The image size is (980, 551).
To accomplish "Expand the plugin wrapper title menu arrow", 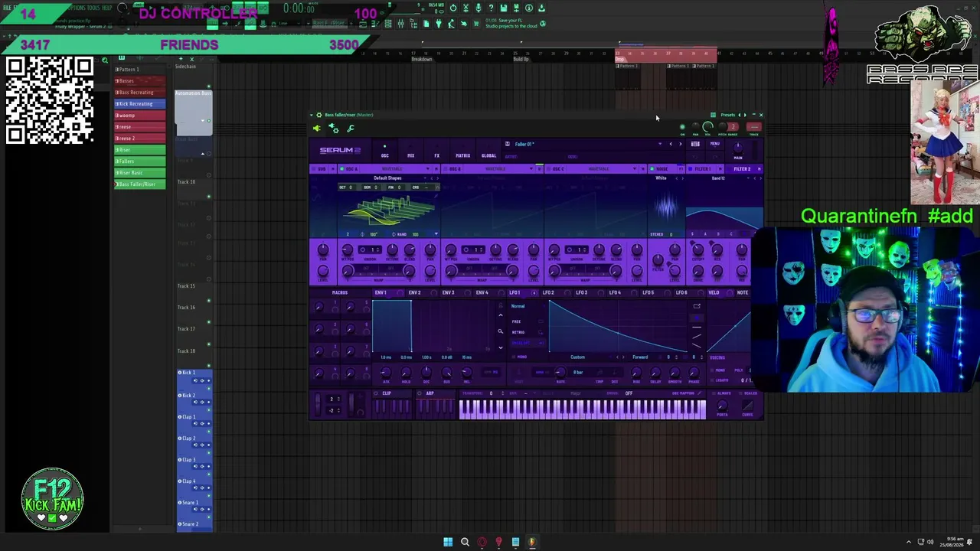I will tap(312, 115).
